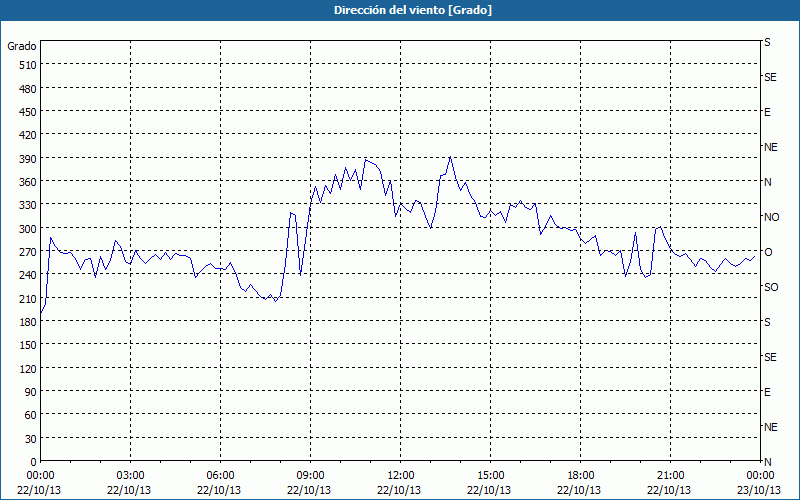Click the 420 value on the y-axis
Screen dimensions: 800x500
28,135
